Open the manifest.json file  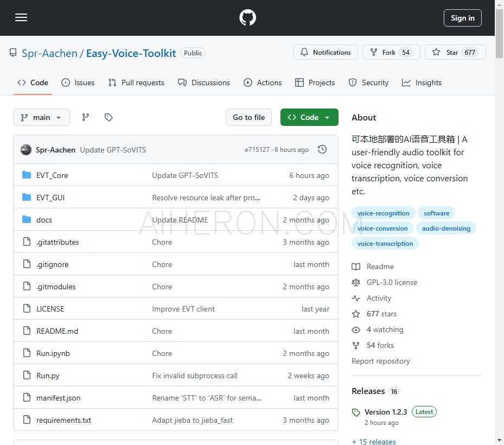59,398
